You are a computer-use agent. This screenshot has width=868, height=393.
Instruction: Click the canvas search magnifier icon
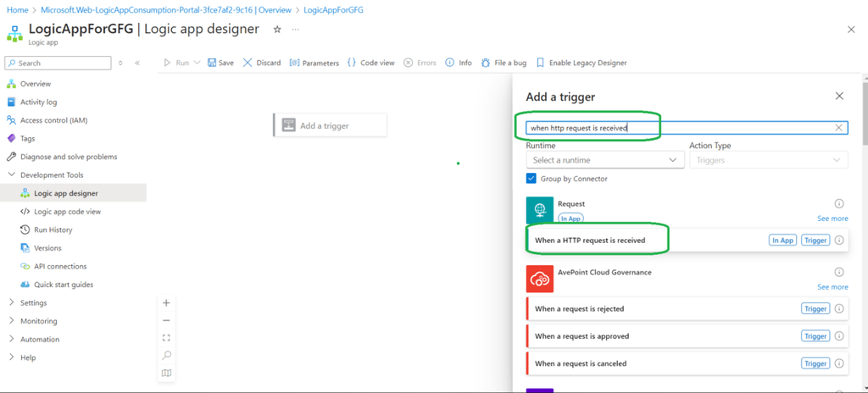(x=166, y=356)
